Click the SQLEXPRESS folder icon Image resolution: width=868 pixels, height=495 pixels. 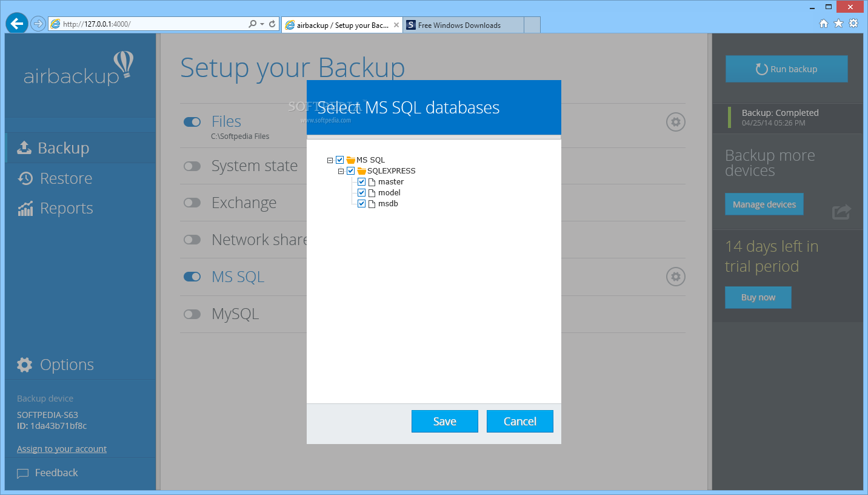tap(361, 171)
